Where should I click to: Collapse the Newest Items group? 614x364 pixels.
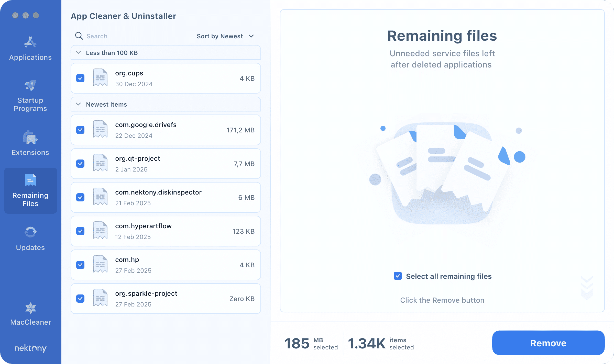coord(79,104)
